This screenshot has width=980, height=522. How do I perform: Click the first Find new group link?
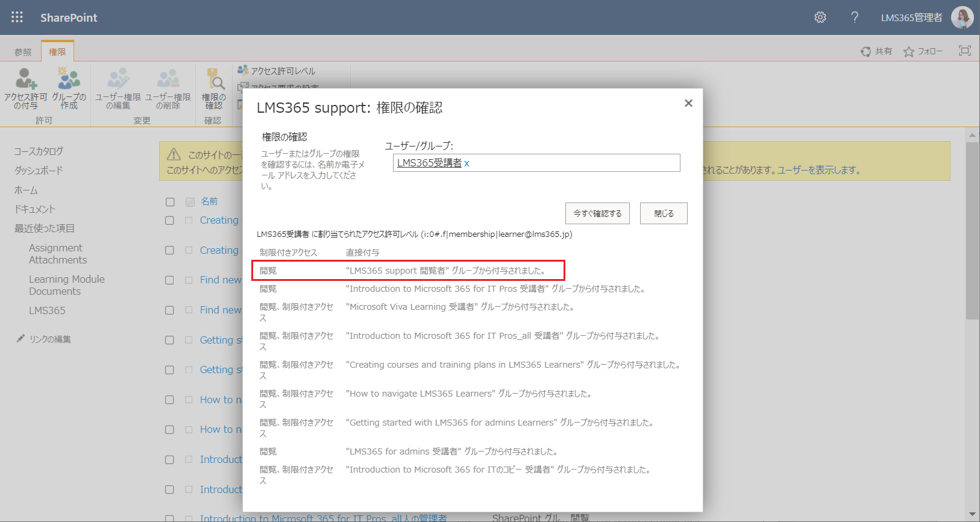(x=221, y=280)
